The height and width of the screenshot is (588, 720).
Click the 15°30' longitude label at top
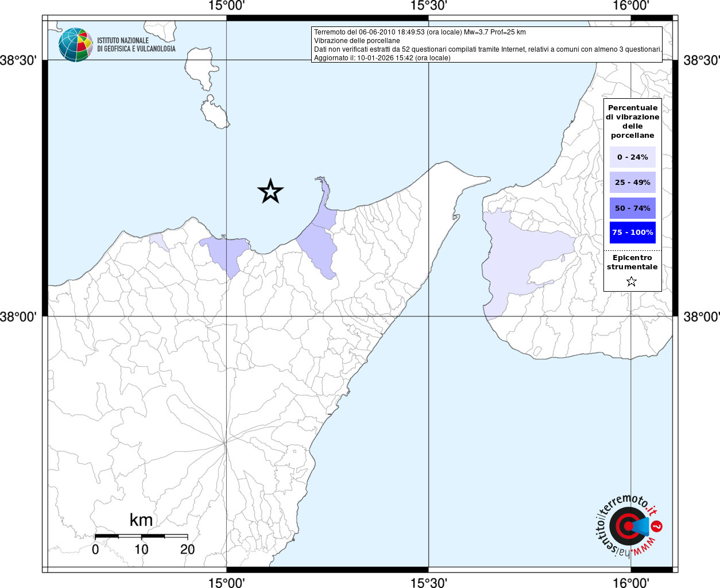tap(428, 6)
